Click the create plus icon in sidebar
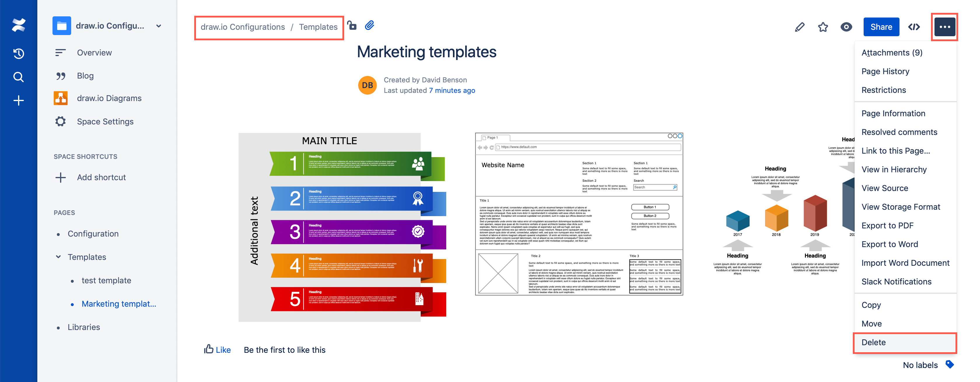 [x=18, y=100]
